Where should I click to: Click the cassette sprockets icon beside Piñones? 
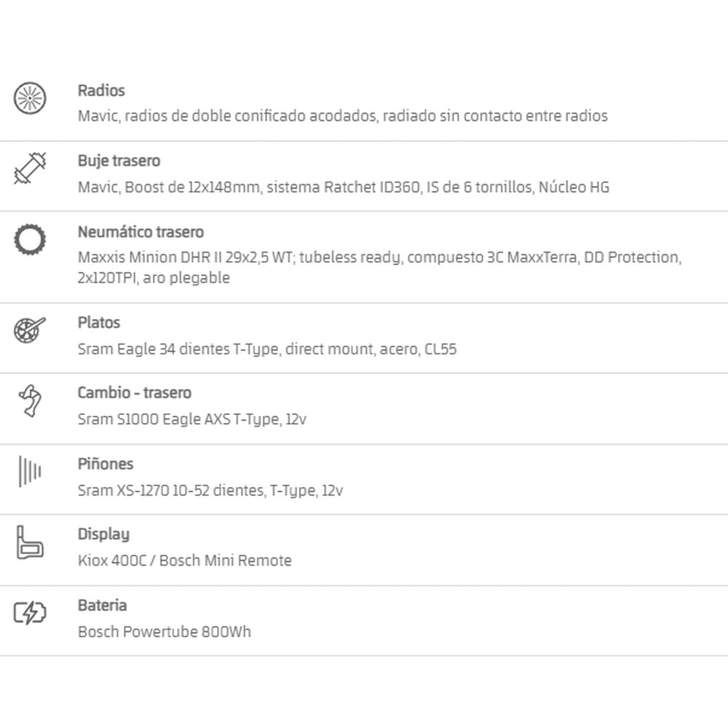pos(30,471)
